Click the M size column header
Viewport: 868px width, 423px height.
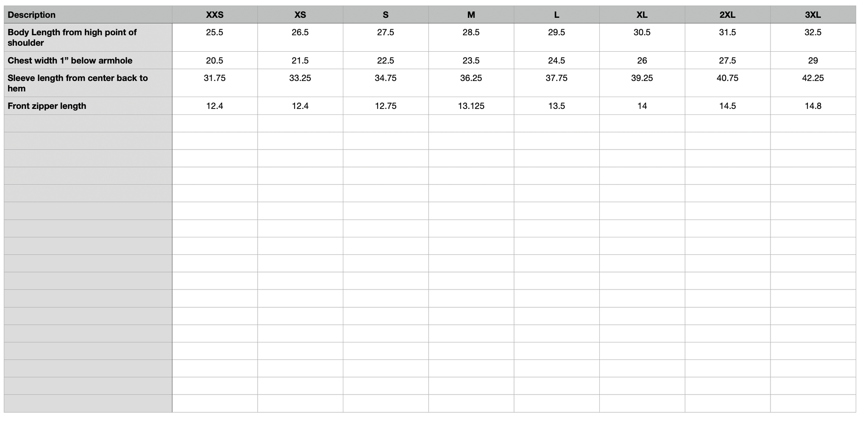tap(471, 15)
